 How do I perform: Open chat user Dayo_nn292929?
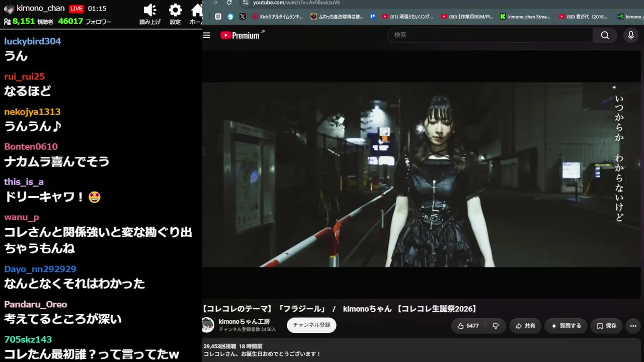point(40,269)
